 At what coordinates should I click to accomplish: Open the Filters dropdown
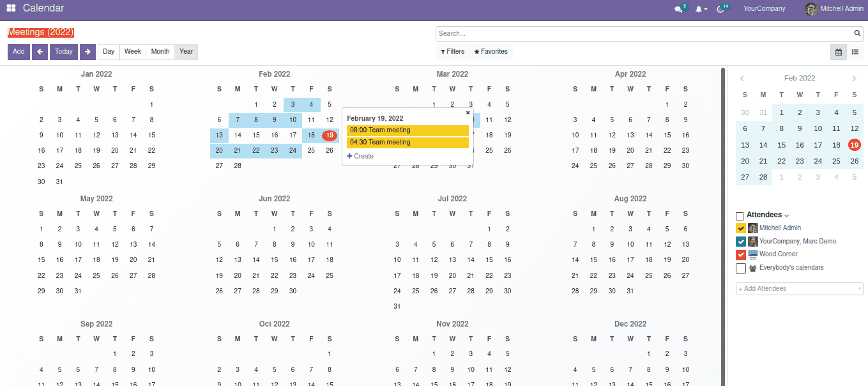tap(453, 52)
